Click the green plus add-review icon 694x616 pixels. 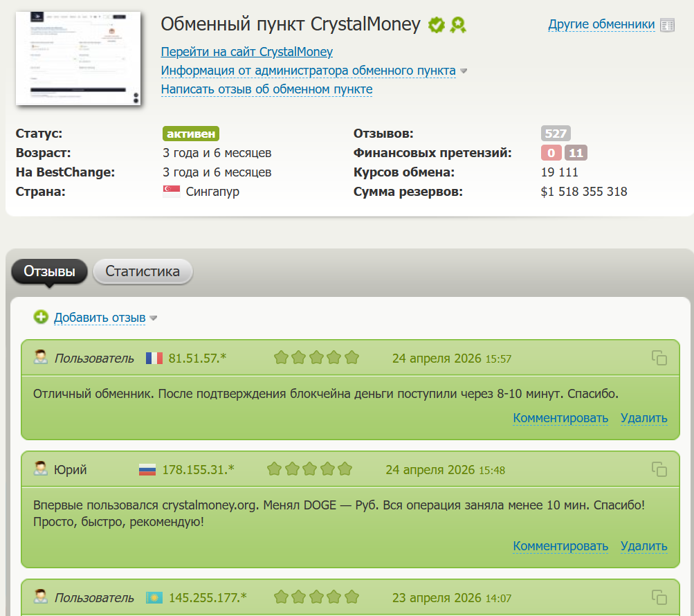(42, 317)
